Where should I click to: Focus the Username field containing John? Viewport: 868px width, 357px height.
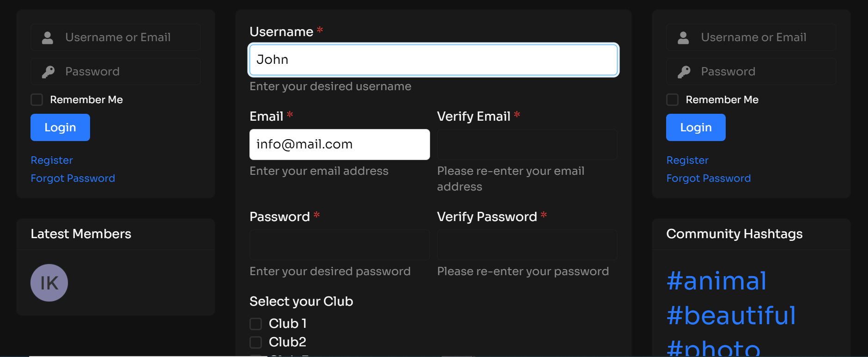[433, 60]
